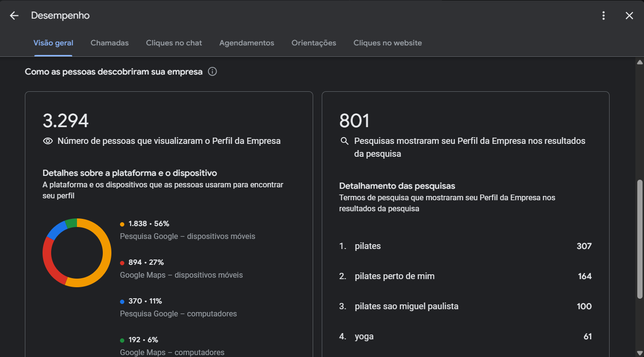Click the count '100' in search list
The image size is (644, 357).
tap(584, 306)
